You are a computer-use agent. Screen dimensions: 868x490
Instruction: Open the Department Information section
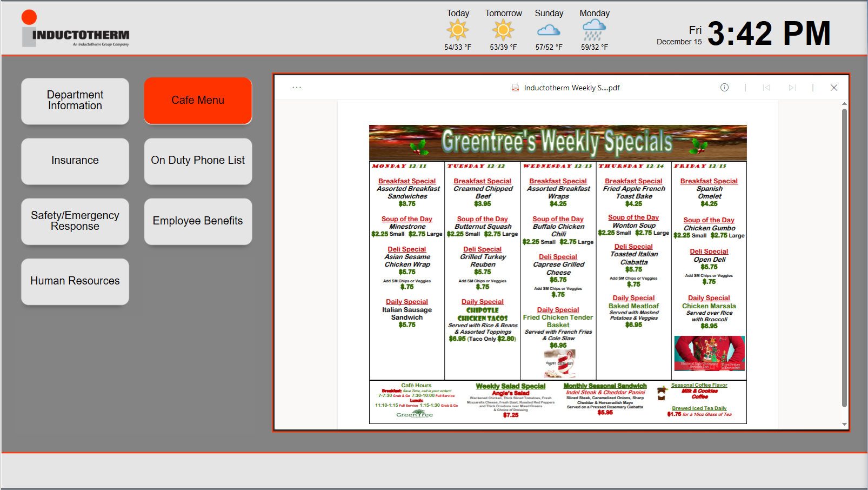[x=75, y=101]
